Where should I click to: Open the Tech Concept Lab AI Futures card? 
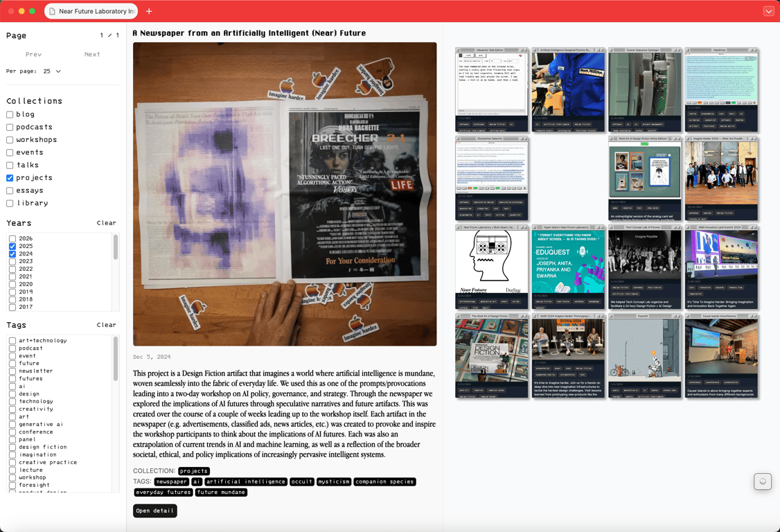[x=645, y=267]
